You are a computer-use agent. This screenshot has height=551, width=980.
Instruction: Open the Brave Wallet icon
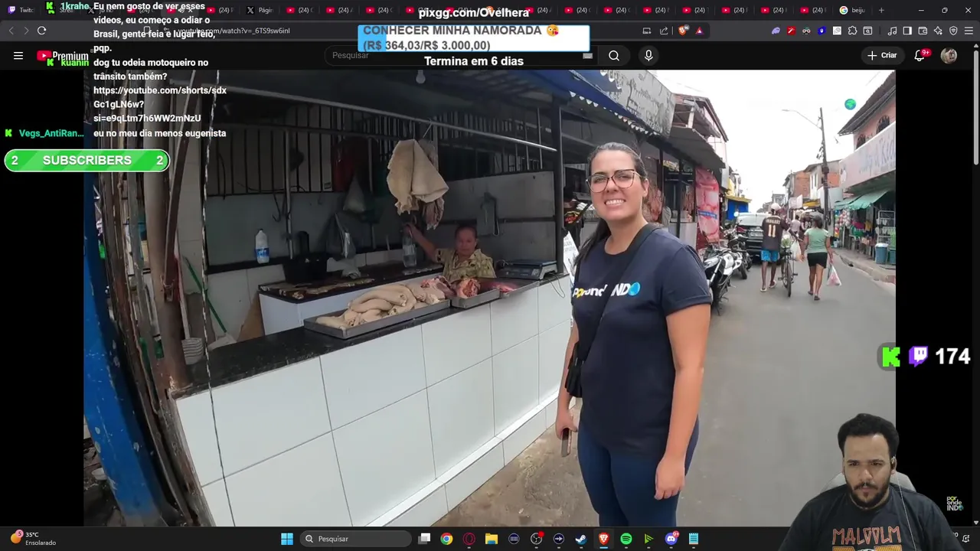click(923, 31)
